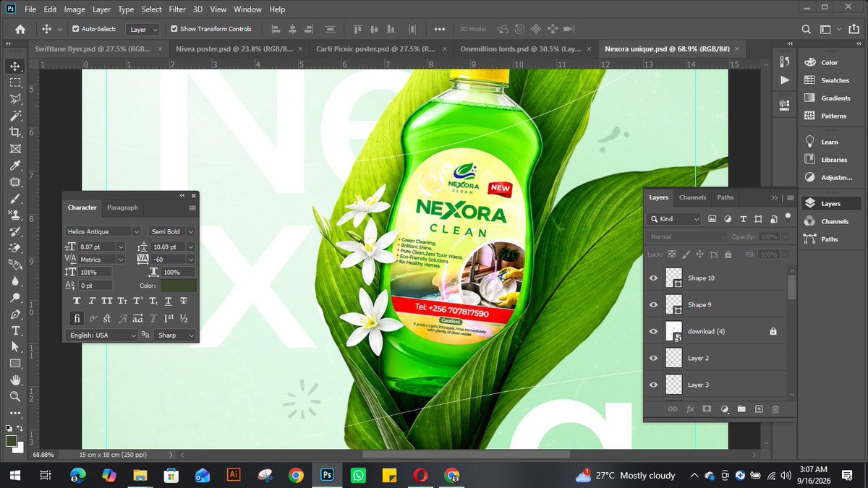Screen dimensions: 868x488
Task: Click the search icon in options bar
Action: (807, 30)
